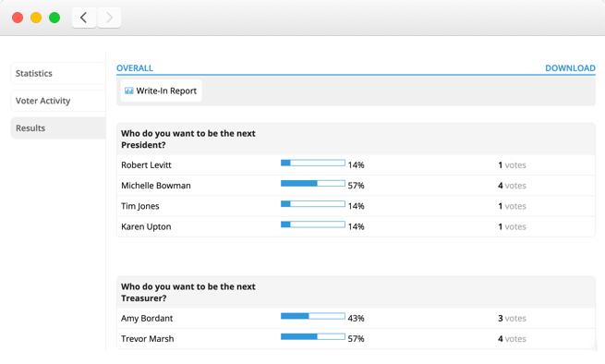Select the name Tim Jones
Image resolution: width=605 pixels, height=364 pixels.
coord(140,206)
